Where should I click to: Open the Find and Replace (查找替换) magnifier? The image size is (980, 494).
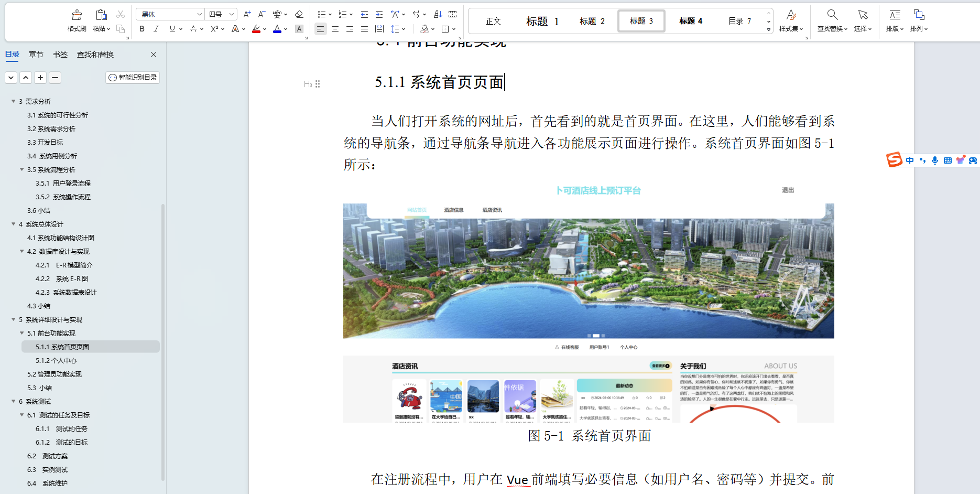832,20
